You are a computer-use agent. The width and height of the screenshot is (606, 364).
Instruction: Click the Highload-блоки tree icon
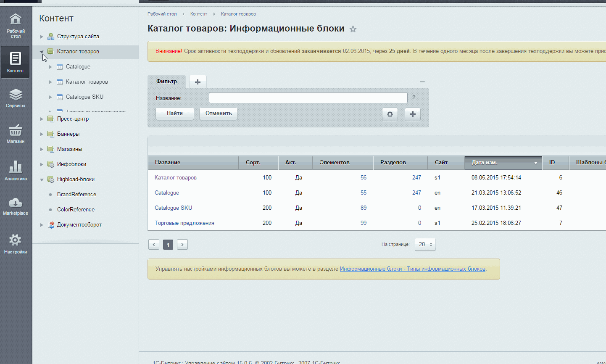(x=51, y=179)
